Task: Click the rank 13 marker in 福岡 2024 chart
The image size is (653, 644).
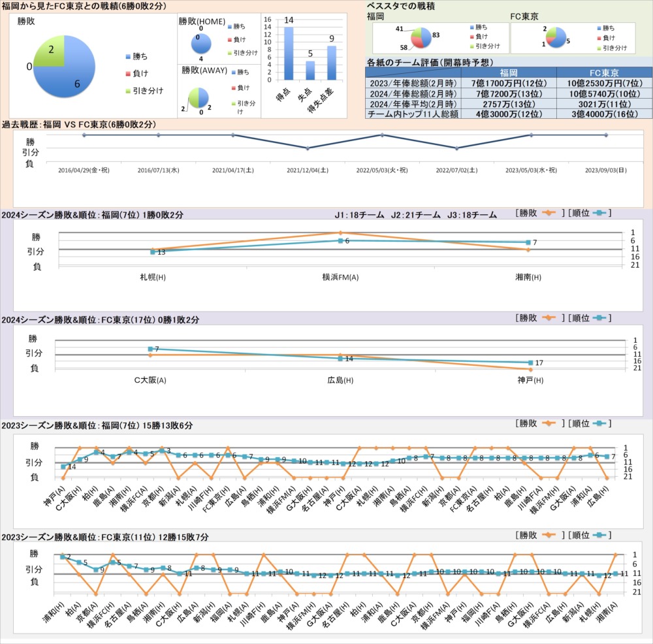Action: click(x=153, y=252)
